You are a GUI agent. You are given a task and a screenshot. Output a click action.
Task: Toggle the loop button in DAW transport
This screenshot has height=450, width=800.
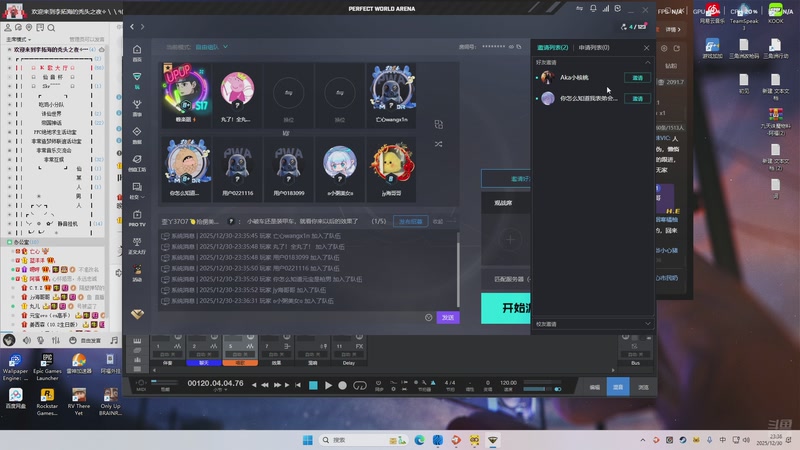[x=360, y=386]
